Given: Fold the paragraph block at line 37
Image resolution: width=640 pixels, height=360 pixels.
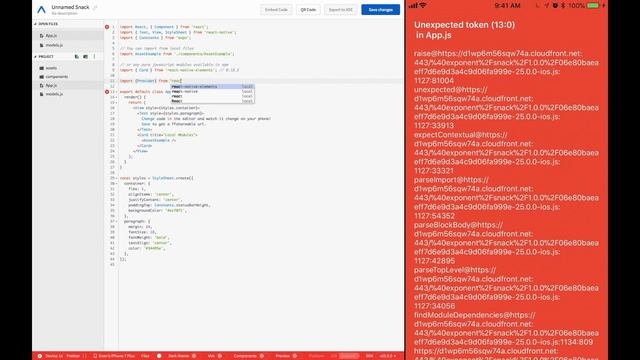Looking at the screenshot, I should coord(117,222).
